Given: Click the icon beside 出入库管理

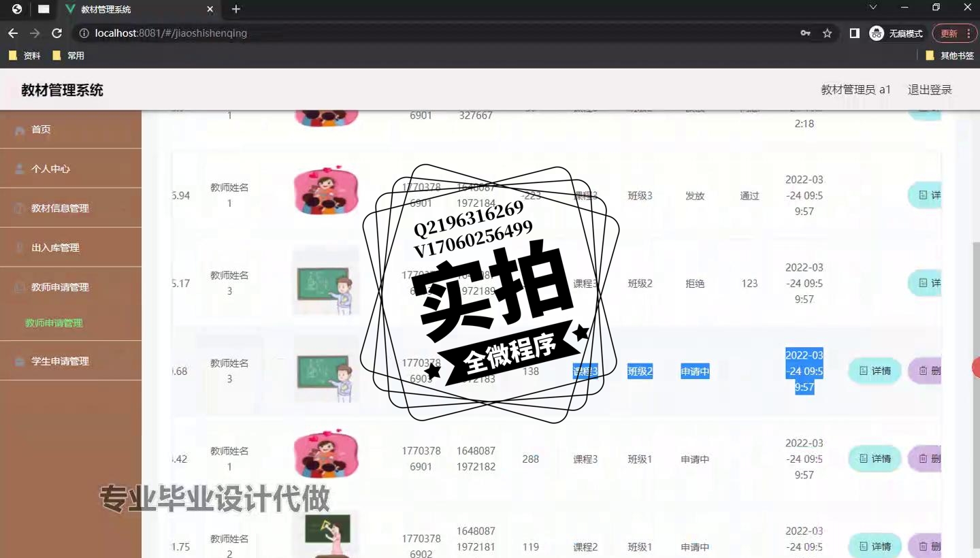Looking at the screenshot, I should [x=19, y=248].
